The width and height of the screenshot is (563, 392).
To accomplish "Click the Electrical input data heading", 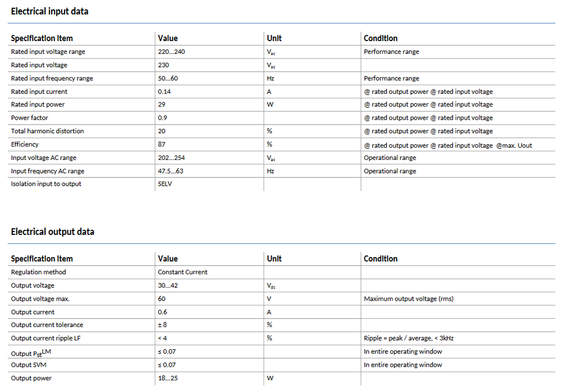I will [x=50, y=11].
